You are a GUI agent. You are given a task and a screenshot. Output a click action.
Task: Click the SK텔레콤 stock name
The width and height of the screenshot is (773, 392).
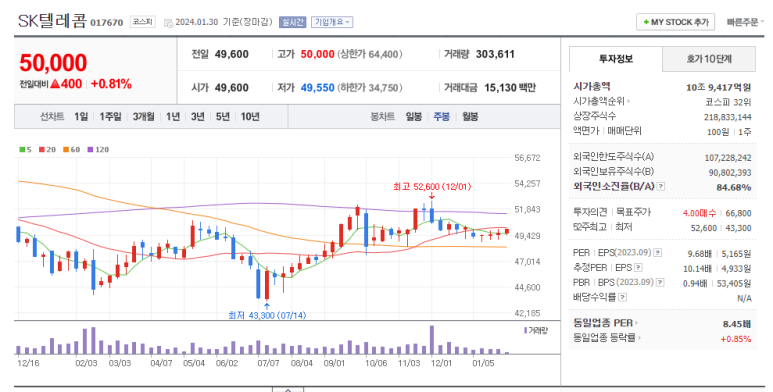coord(52,21)
